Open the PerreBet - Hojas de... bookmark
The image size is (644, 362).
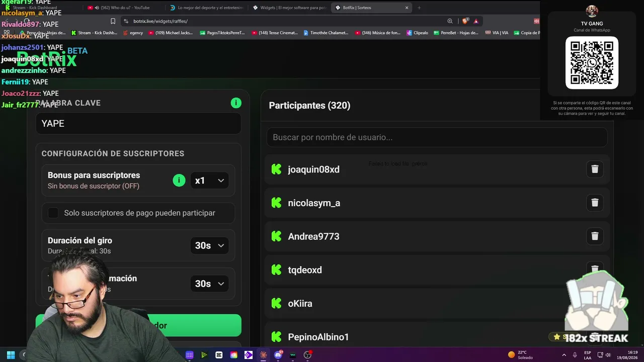(456, 33)
